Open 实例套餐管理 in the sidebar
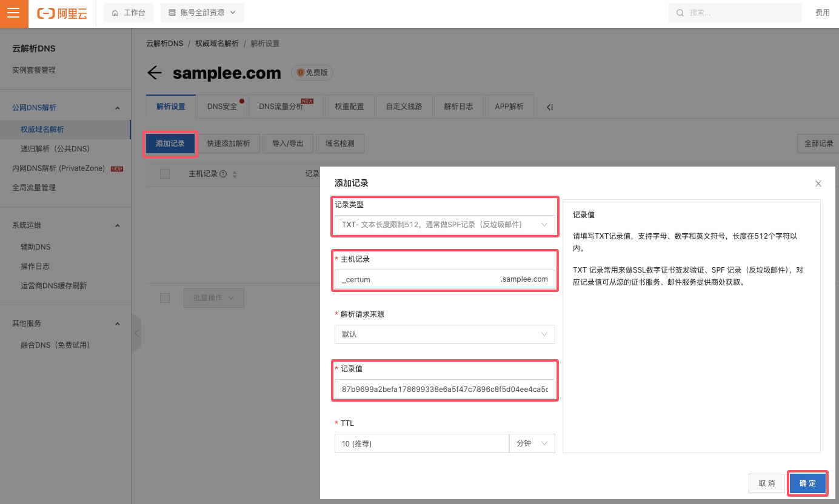This screenshot has width=839, height=504. tap(34, 70)
